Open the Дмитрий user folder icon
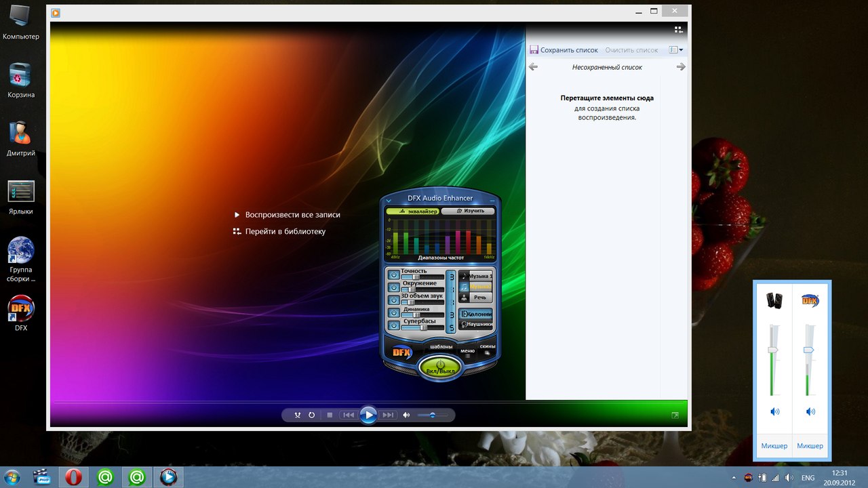Screen dimensions: 868x488 coord(21,138)
